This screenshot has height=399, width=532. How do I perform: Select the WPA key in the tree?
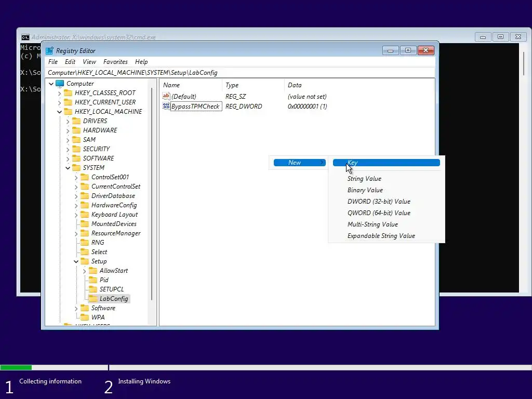pos(98,317)
